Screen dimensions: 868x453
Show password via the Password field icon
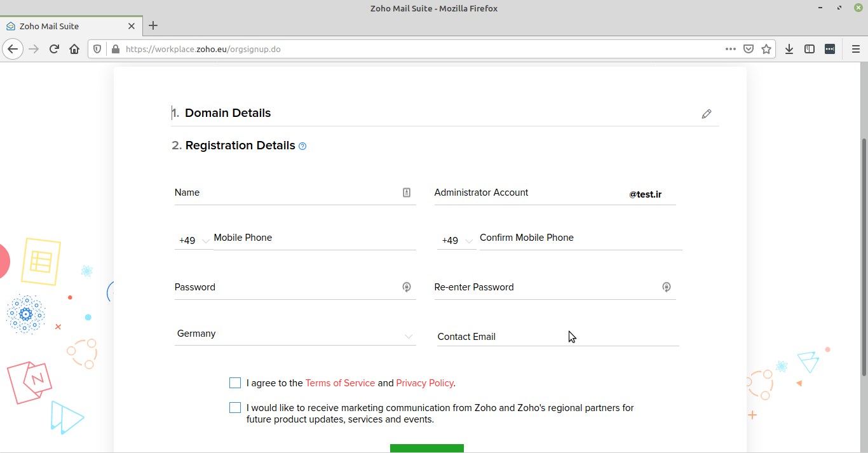[407, 287]
